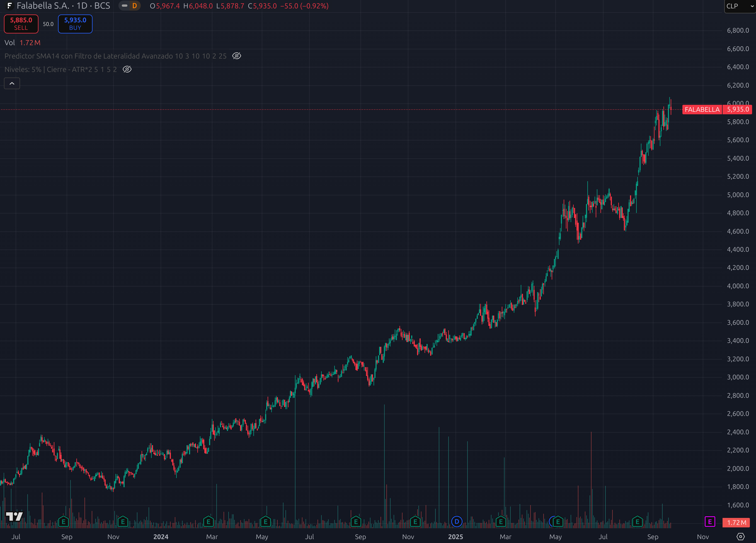756x543 pixels.
Task: Open the blue dividend marker near 2025
Action: point(456,521)
